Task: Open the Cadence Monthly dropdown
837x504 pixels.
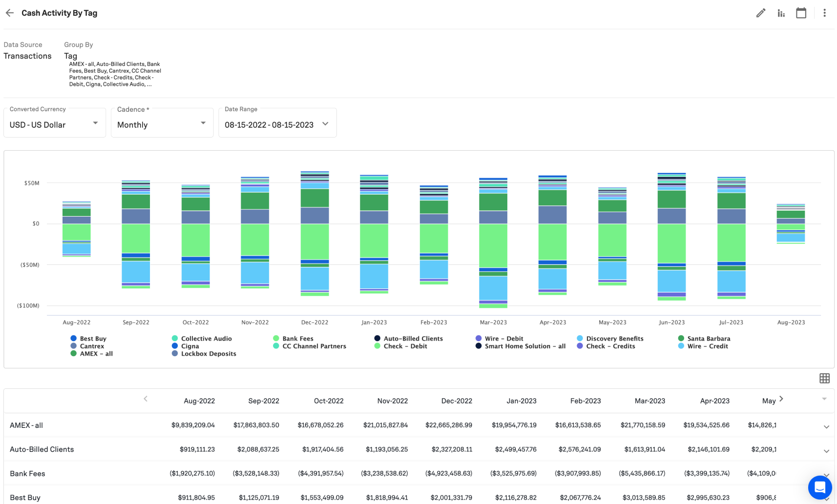Action: tap(162, 123)
